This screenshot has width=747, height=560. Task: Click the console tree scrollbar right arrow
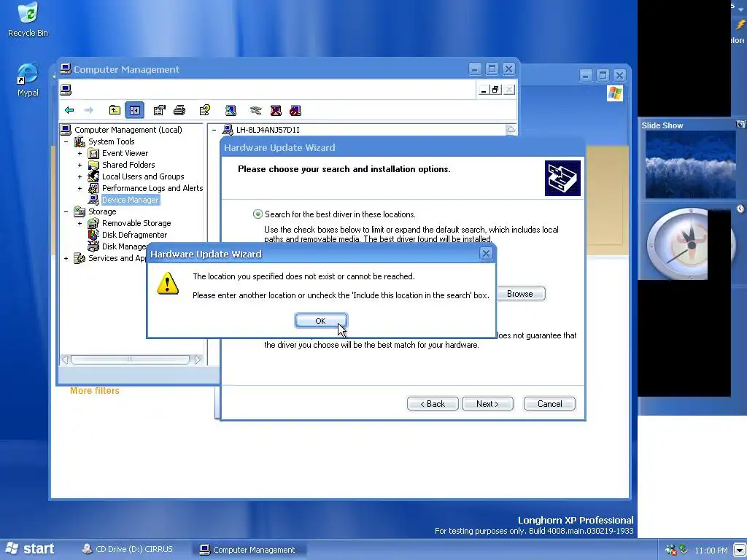pos(198,359)
